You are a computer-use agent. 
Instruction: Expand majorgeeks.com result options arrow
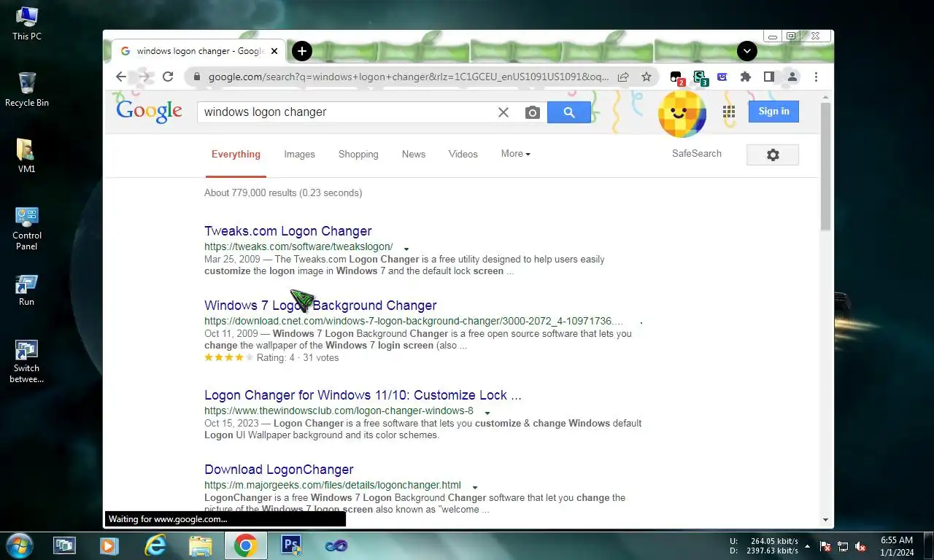point(475,486)
